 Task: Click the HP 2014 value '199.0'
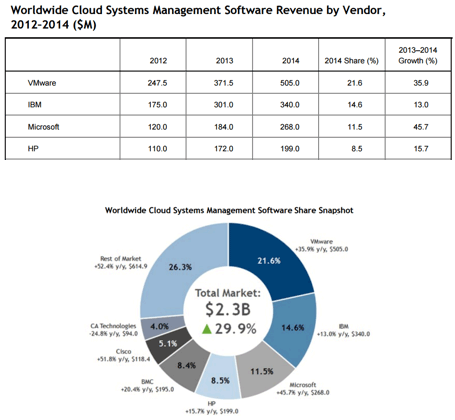[290, 149]
